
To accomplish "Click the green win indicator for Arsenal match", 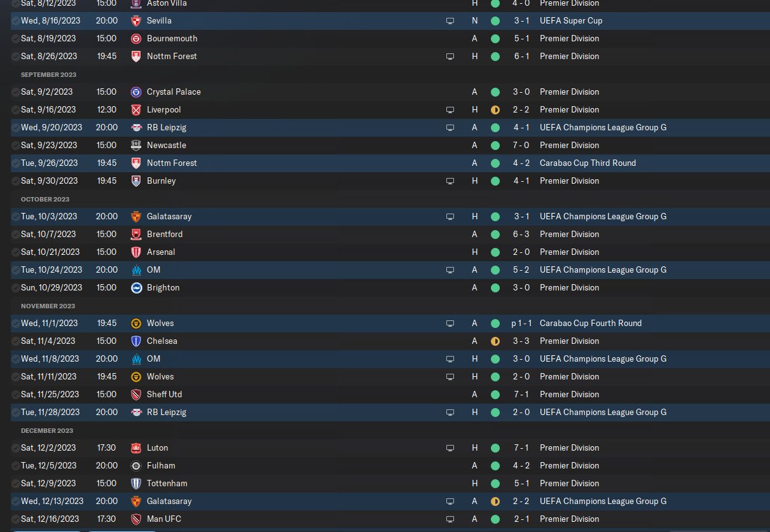I will point(495,252).
